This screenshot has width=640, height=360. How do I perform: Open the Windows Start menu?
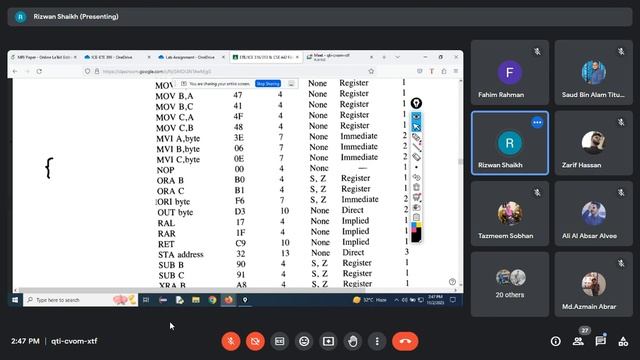pyautogui.click(x=15, y=300)
